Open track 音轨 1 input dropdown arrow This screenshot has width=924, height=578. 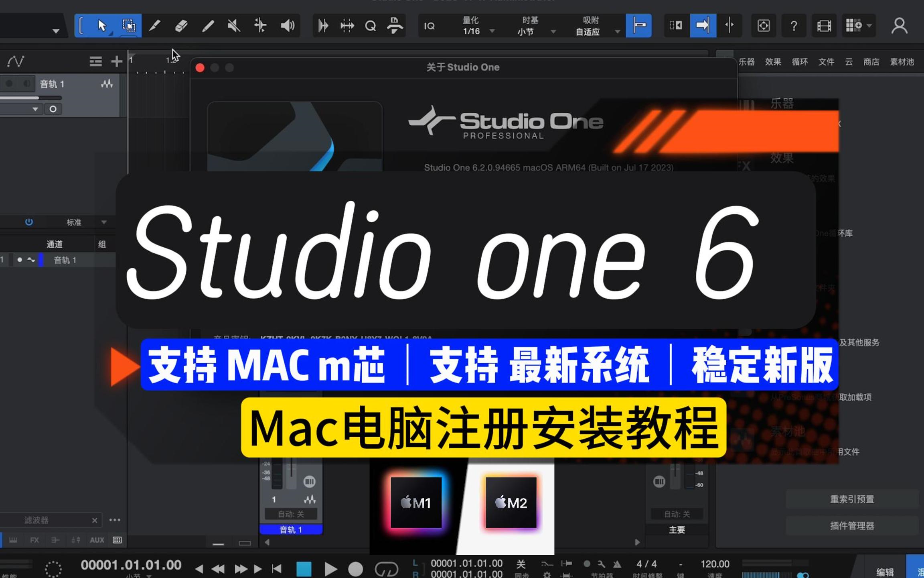(35, 109)
